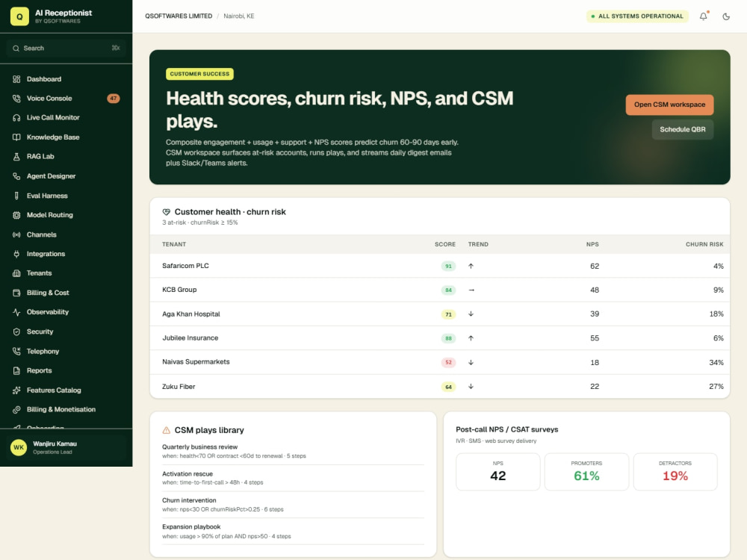This screenshot has height=560, width=747.
Task: Open the Voice Console menu item
Action: pos(66,99)
